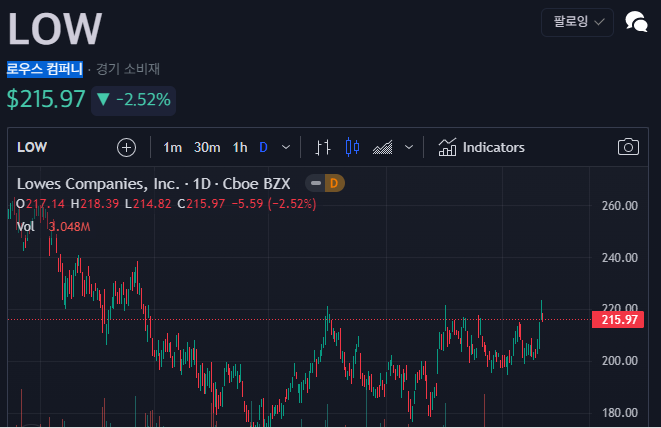Click the 180.00 price axis label
Screen dimensions: 661x428
[x=620, y=413]
